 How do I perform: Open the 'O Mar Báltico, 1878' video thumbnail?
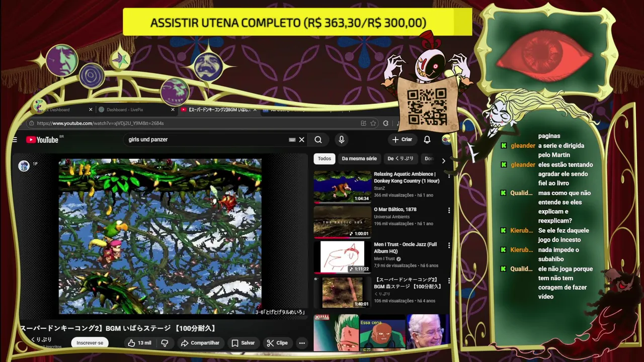click(x=342, y=222)
